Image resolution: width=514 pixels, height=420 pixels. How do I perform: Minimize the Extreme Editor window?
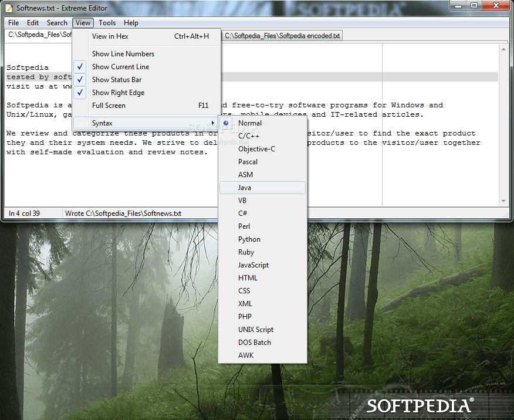[458, 5]
